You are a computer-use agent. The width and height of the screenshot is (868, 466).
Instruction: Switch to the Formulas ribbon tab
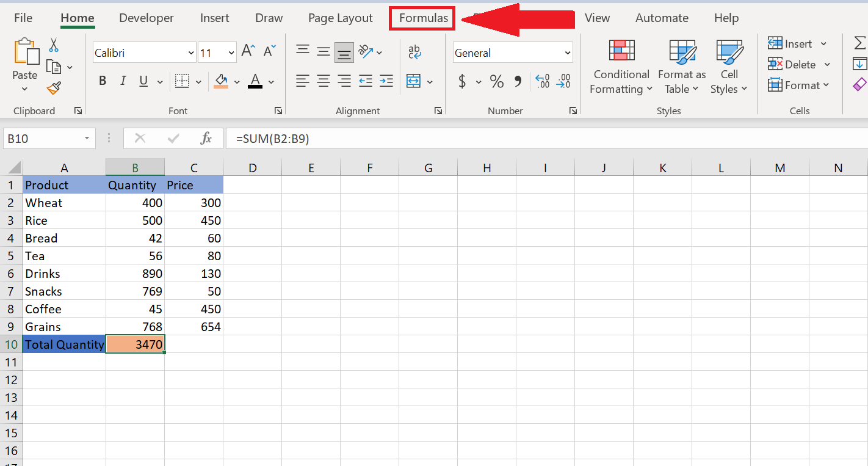pyautogui.click(x=422, y=18)
